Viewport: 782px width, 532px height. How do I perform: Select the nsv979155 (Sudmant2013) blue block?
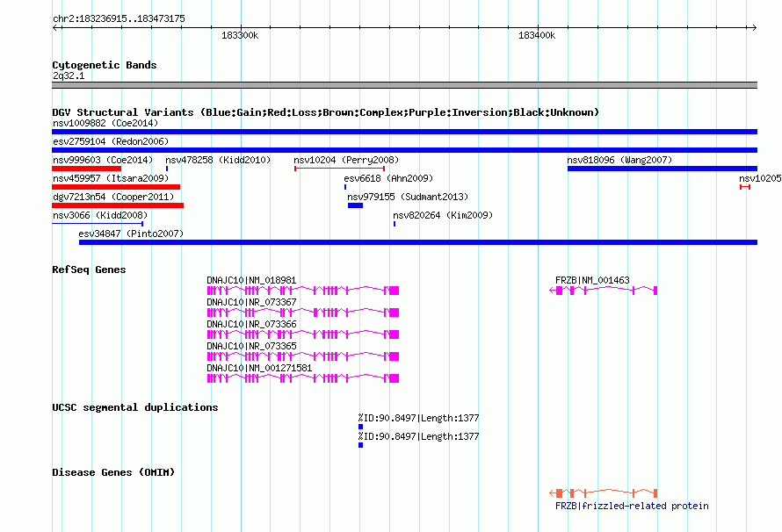(x=356, y=205)
